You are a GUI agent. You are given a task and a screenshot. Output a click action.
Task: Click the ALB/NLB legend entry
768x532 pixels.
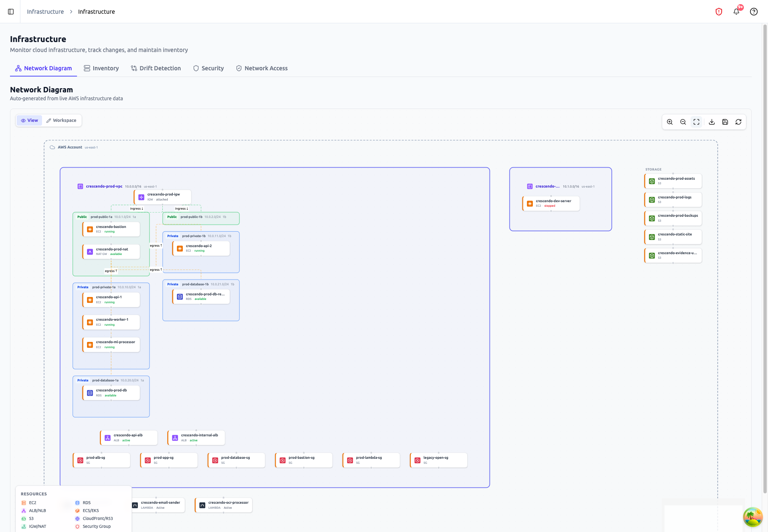click(x=33, y=511)
